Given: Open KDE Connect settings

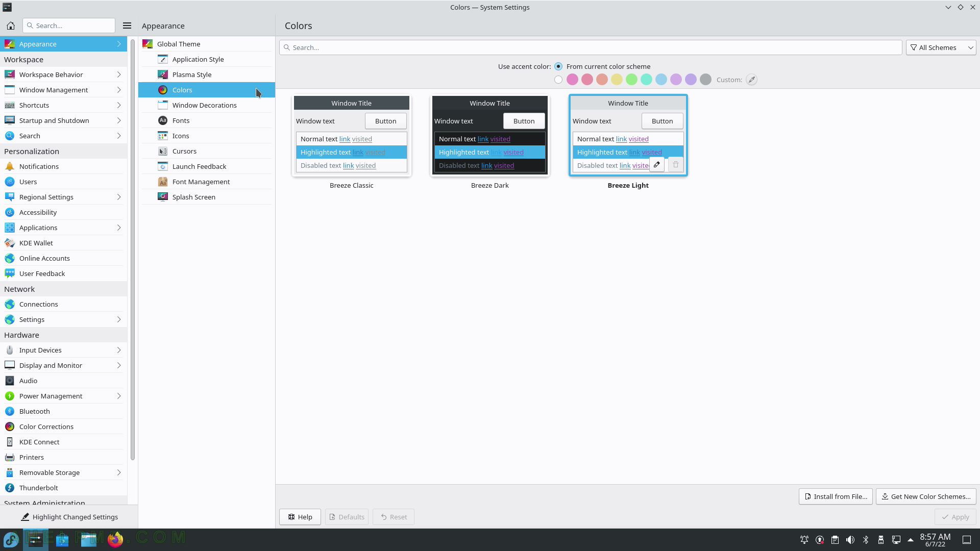Looking at the screenshot, I should click(x=64, y=442).
